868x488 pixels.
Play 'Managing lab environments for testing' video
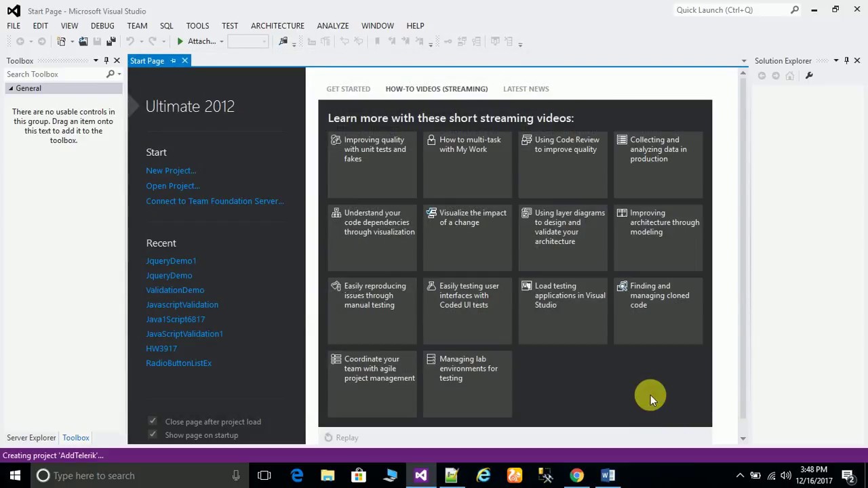tap(467, 383)
